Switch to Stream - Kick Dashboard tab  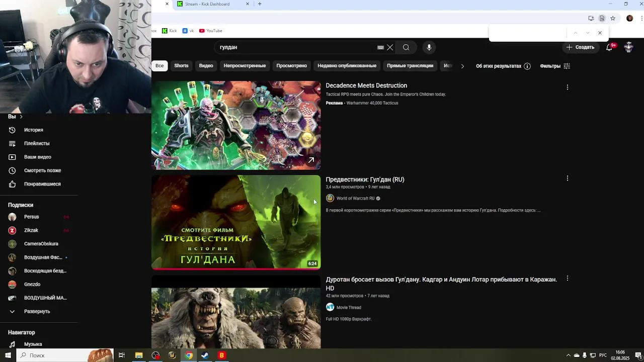tap(212, 4)
